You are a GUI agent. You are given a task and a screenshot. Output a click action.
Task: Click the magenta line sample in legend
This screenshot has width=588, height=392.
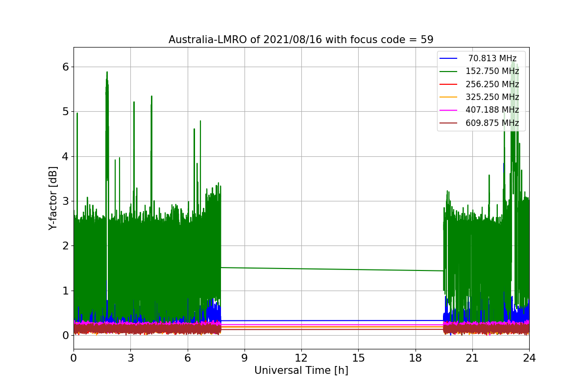click(448, 110)
